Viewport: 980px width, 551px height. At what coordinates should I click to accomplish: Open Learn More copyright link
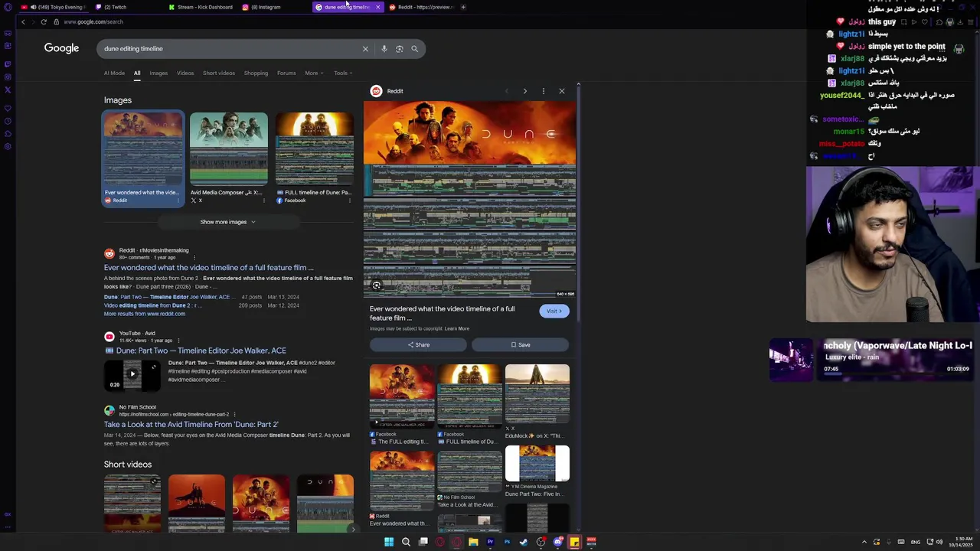click(x=457, y=329)
